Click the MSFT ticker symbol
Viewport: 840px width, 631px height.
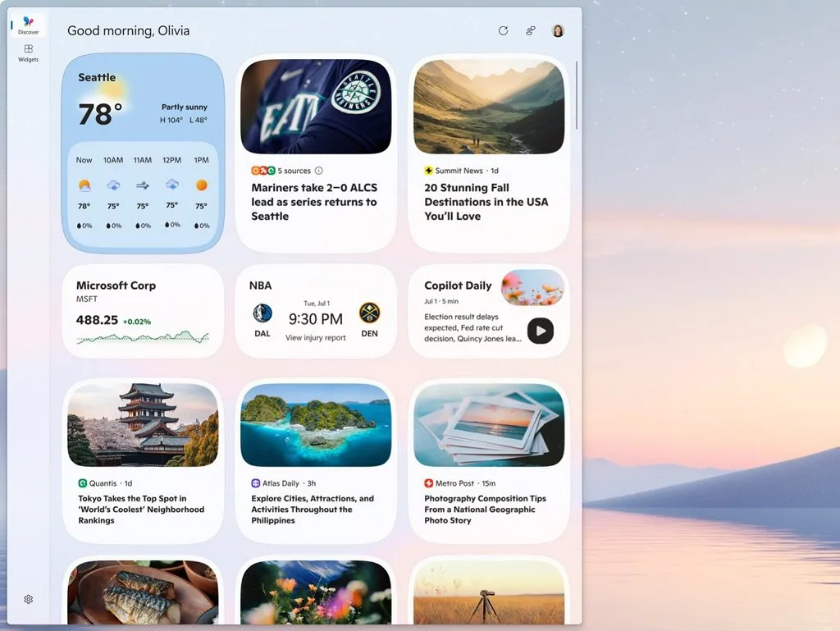87,299
